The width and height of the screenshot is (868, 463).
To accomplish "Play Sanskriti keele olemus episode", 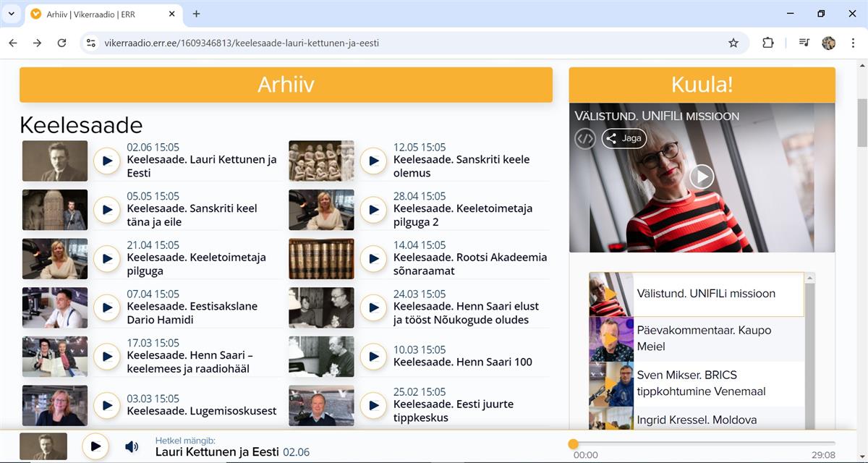I will (373, 161).
